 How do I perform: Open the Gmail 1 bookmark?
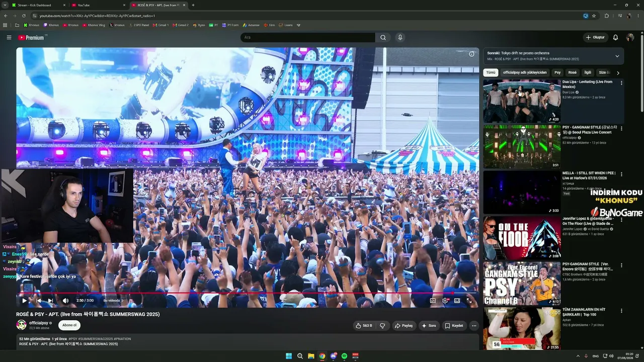pyautogui.click(x=161, y=25)
